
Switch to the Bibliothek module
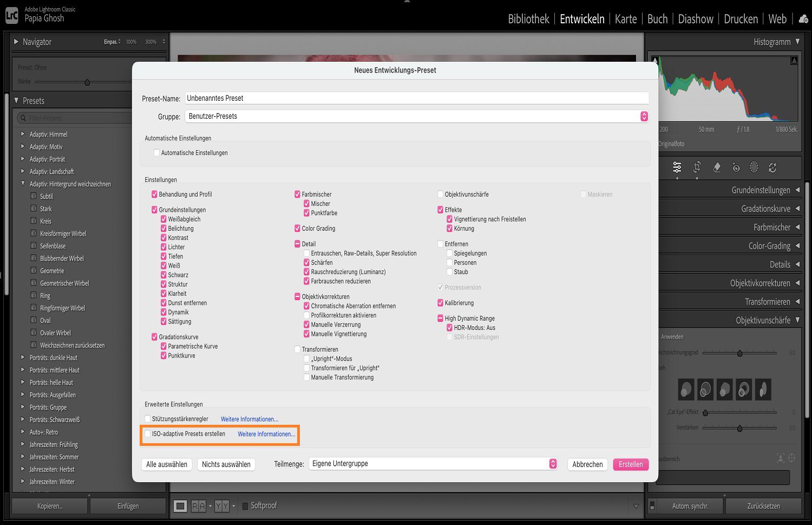(x=528, y=18)
